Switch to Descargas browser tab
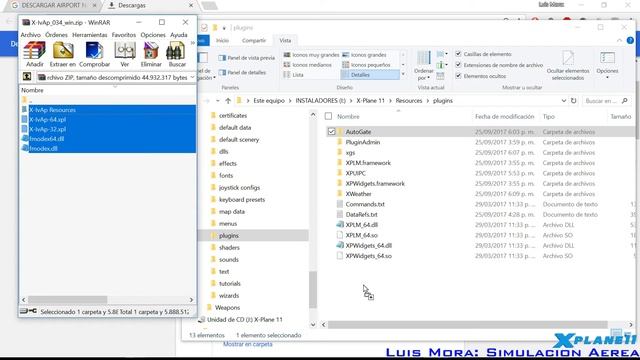The height and width of the screenshot is (360, 640). point(149,6)
